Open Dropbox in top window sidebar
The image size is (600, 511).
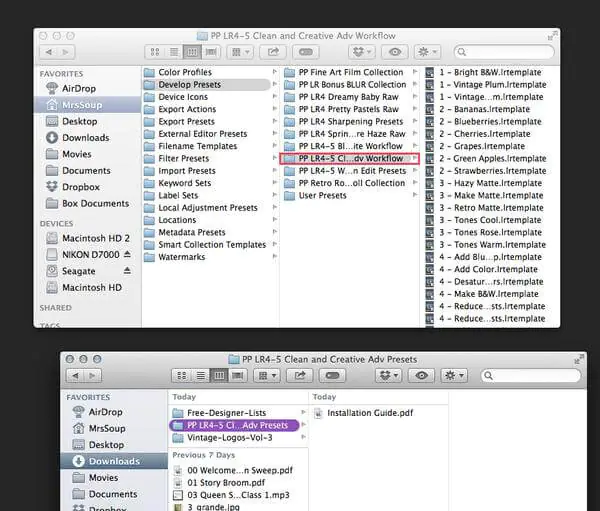pos(73,187)
